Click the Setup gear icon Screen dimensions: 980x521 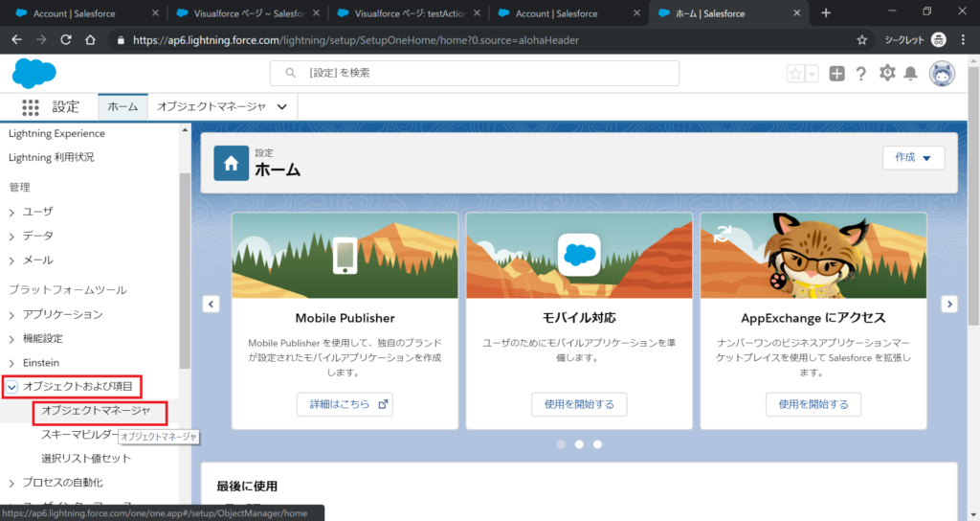click(x=887, y=74)
